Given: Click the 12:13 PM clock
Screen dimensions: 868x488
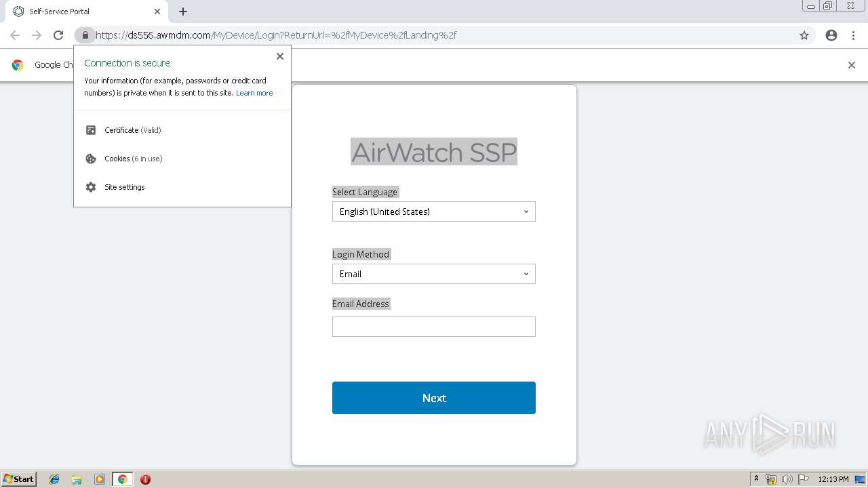Looking at the screenshot, I should click(x=833, y=479).
